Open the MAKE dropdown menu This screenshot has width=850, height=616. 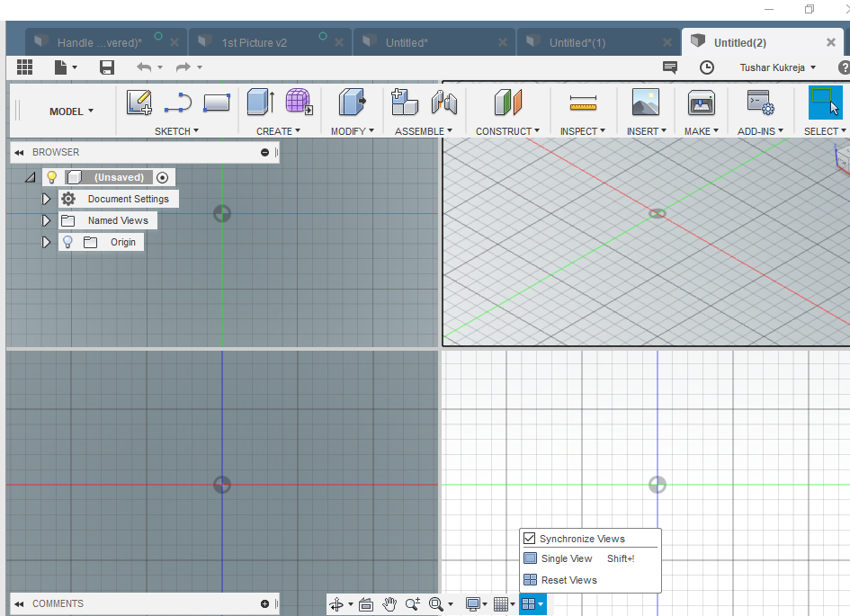pos(701,131)
